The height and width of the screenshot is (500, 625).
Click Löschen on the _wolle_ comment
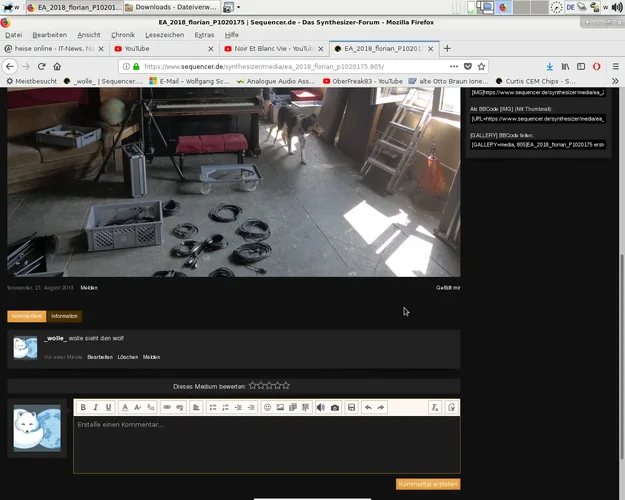[x=128, y=357]
